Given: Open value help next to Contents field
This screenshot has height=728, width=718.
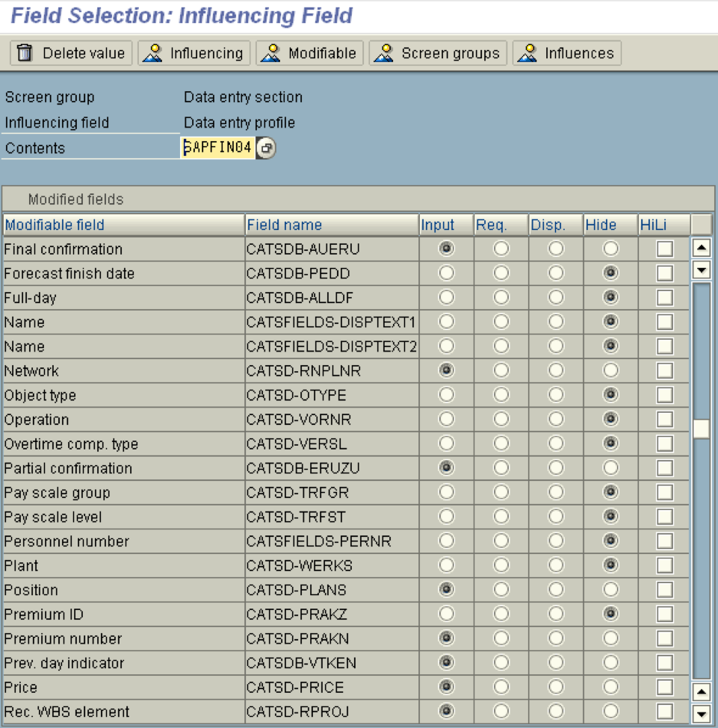Looking at the screenshot, I should pos(266,148).
